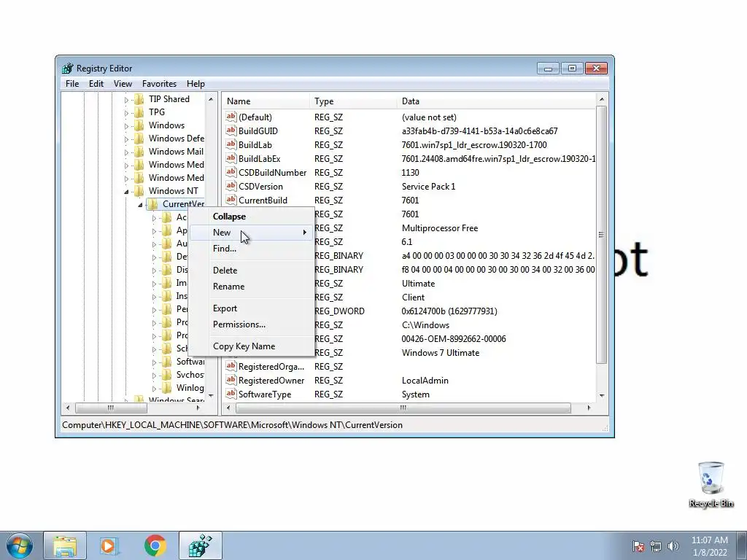Open Windows Media Player from taskbar
The height and width of the screenshot is (560, 747).
[x=109, y=545]
